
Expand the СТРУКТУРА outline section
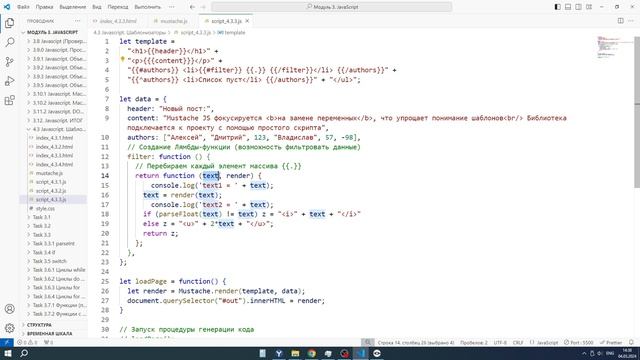[39, 325]
